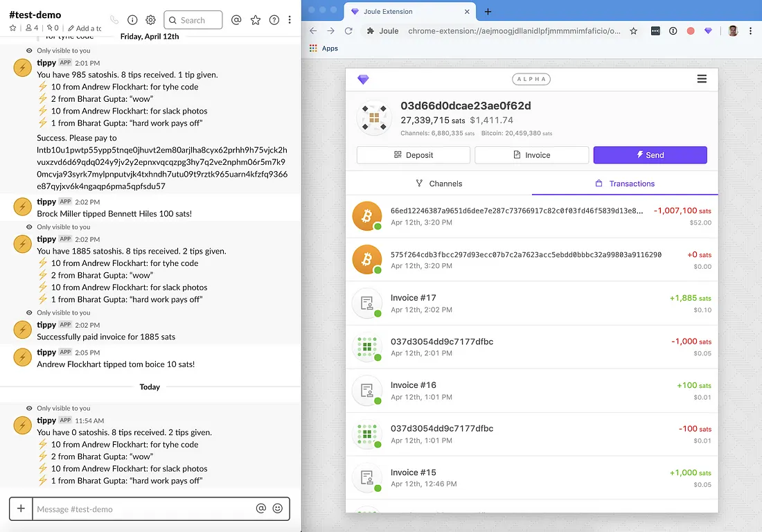Toggle bookmark star in Chrome address bar
Viewport: 762px width, 532px height.
point(633,31)
